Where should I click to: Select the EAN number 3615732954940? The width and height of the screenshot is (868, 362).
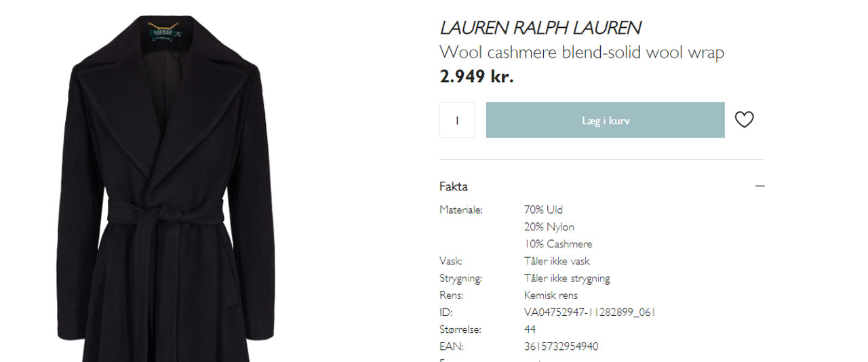coord(561,346)
